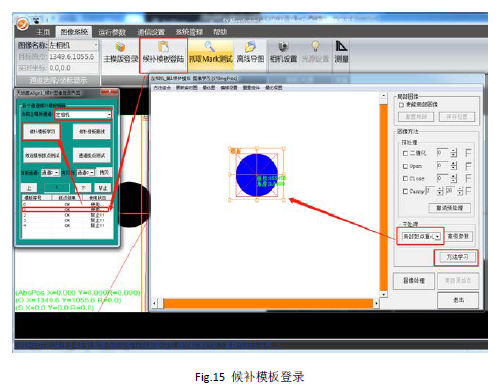Select template row 2 in the list
The height and width of the screenshot is (386, 501).
[x=65, y=215]
